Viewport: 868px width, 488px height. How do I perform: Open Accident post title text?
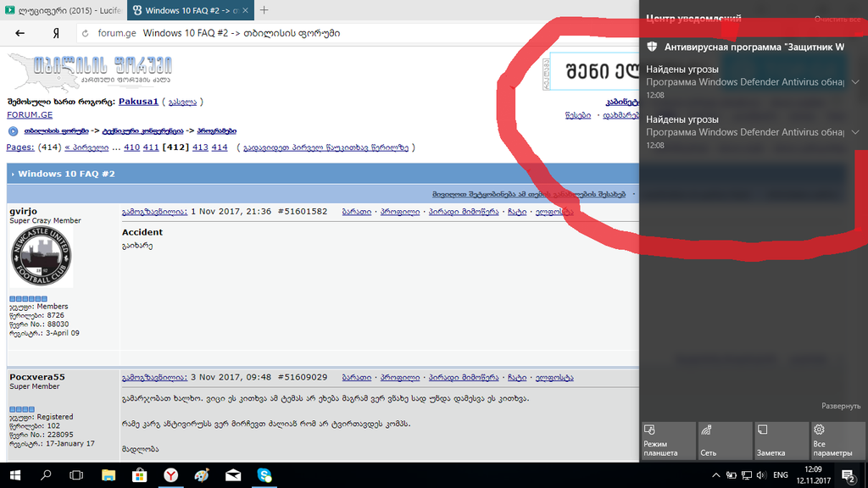142,232
